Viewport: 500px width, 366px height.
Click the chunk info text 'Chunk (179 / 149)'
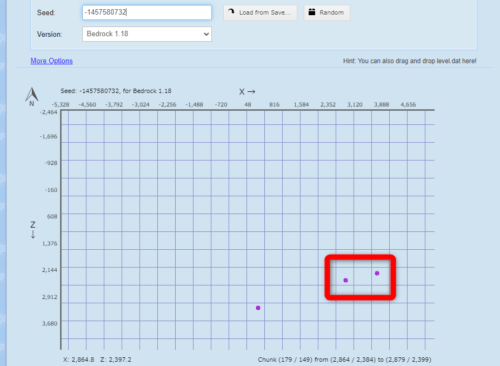coord(285,359)
